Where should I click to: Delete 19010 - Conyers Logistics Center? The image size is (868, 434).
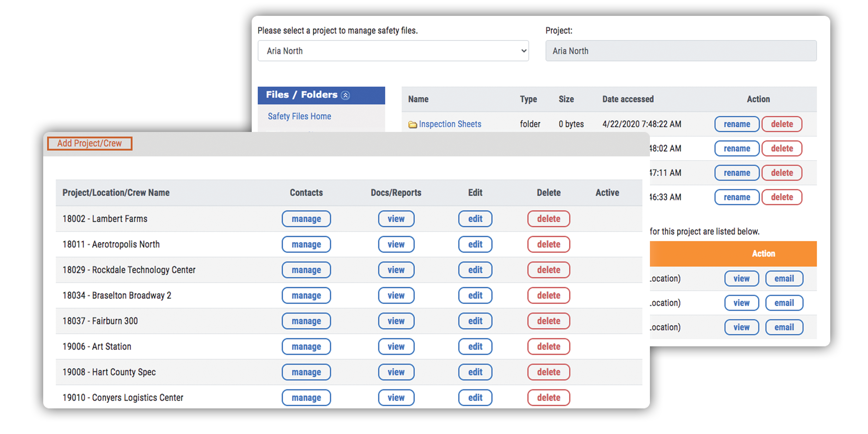click(x=549, y=398)
